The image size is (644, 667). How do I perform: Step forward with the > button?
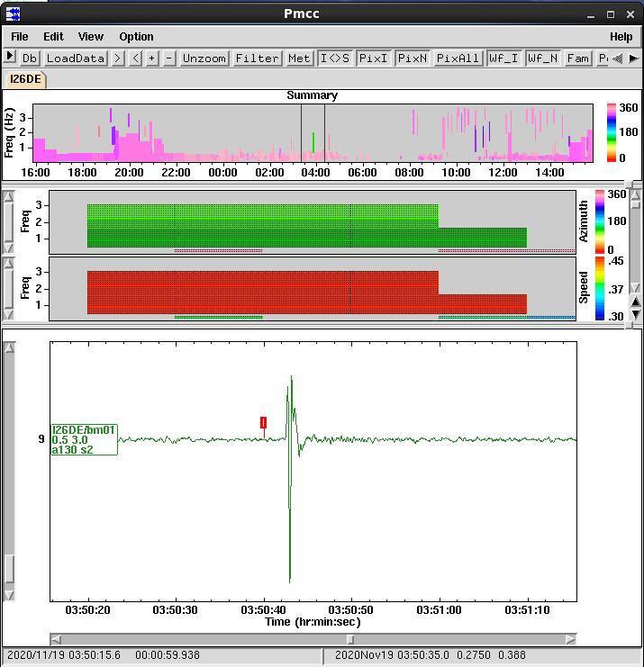[117, 59]
